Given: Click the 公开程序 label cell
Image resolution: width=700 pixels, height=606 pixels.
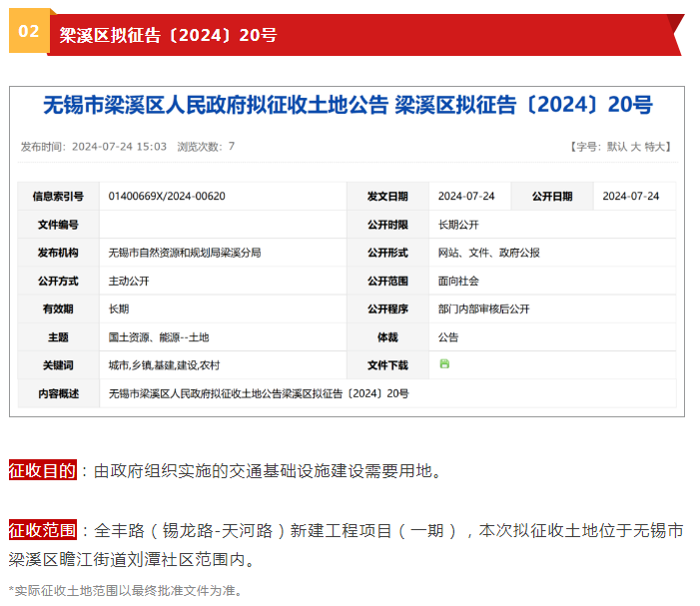Looking at the screenshot, I should coord(387,308).
